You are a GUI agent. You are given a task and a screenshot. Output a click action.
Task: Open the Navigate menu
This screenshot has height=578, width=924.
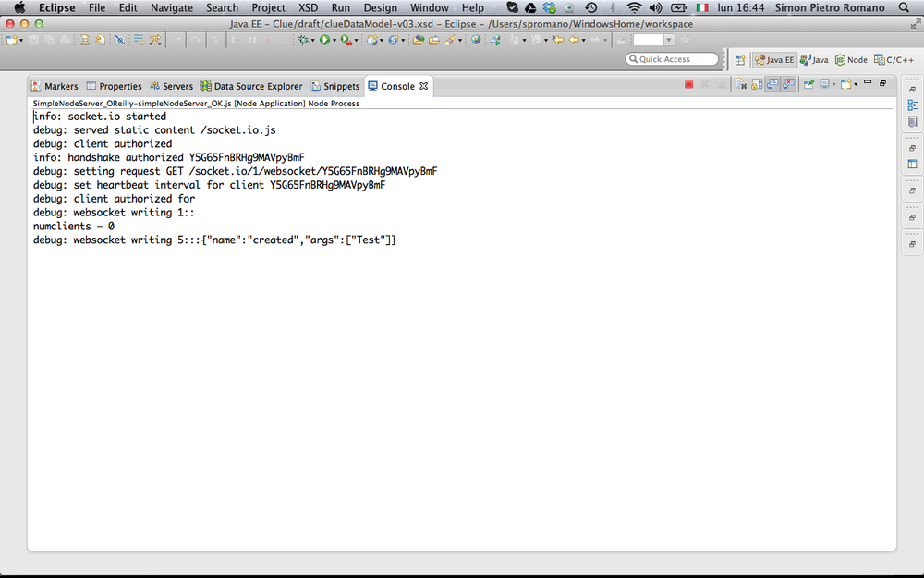[x=171, y=7]
